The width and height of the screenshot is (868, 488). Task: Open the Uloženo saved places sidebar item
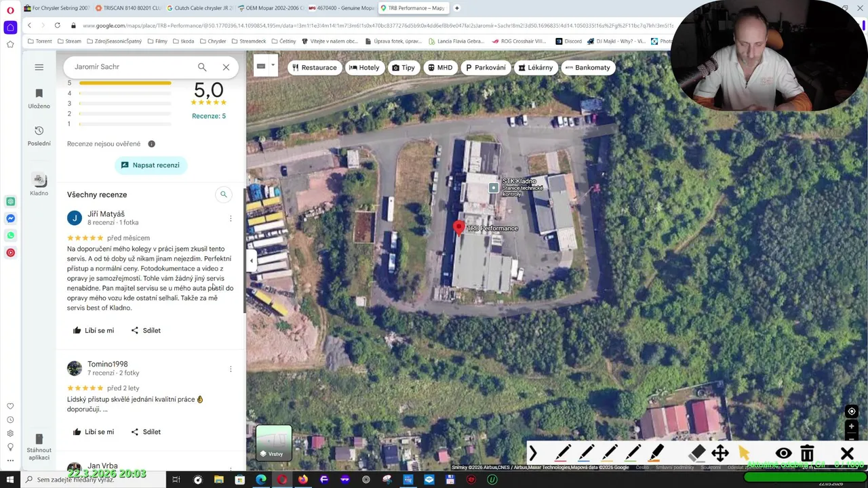point(39,98)
